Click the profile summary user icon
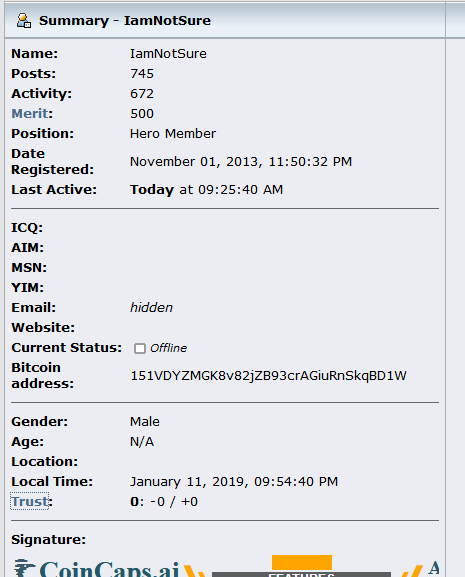This screenshot has height=577, width=465. click(24, 21)
